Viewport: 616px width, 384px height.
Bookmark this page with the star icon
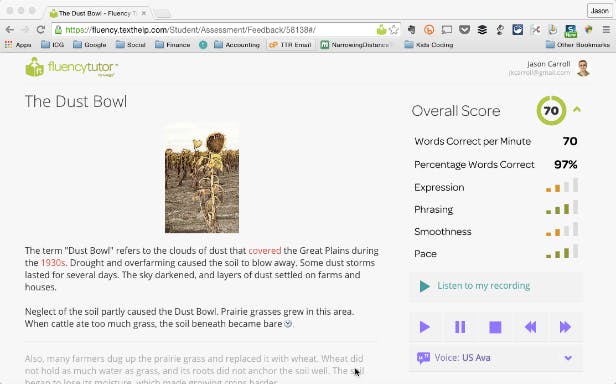click(393, 30)
